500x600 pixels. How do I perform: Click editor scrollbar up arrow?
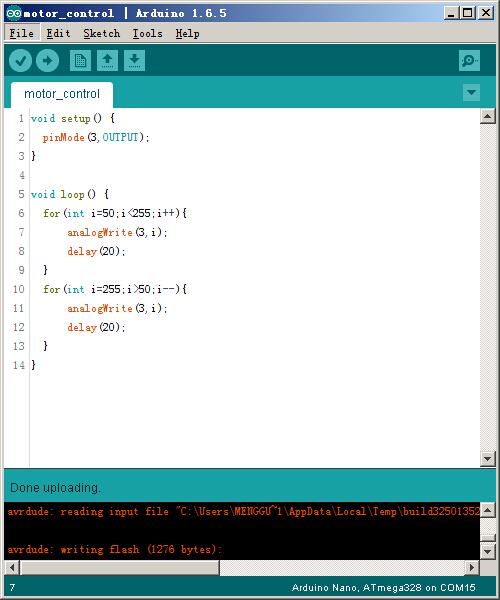pos(488,116)
